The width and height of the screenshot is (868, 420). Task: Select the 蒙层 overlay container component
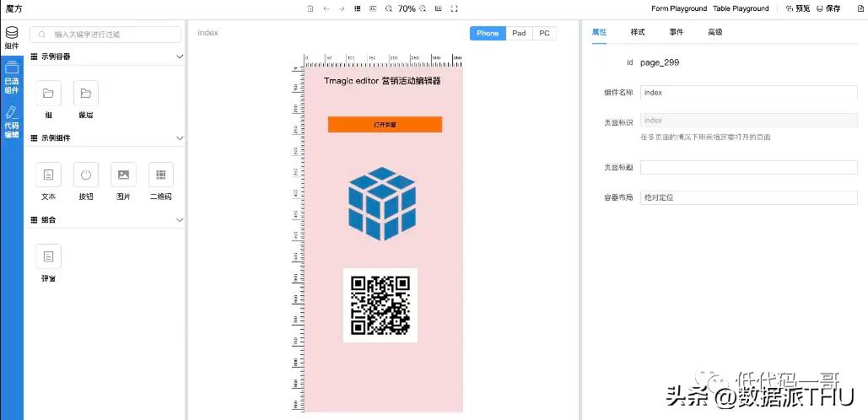point(86,94)
